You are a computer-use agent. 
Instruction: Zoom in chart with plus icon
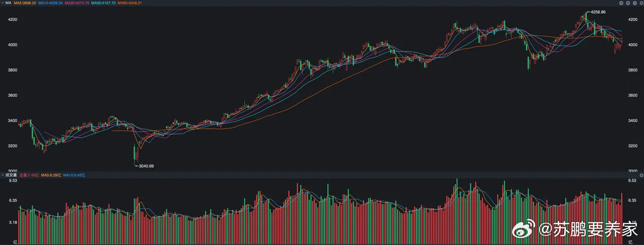pyautogui.click(x=628, y=3)
